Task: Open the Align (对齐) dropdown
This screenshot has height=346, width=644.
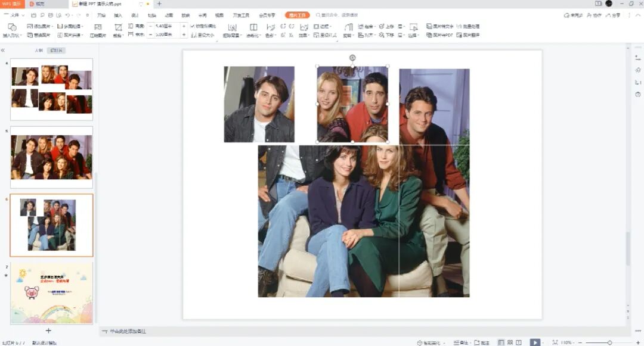Action: (366, 35)
